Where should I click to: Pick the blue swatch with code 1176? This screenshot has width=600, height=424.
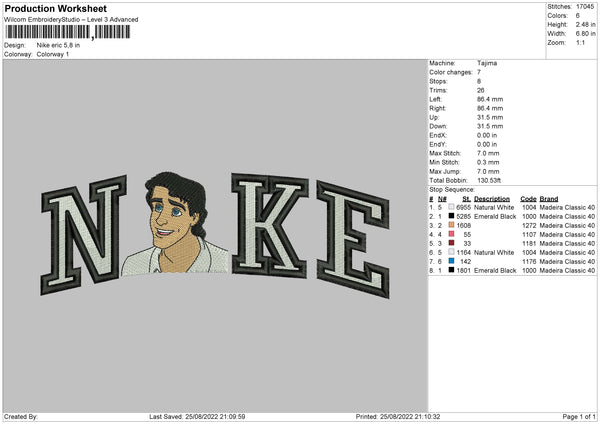451,261
